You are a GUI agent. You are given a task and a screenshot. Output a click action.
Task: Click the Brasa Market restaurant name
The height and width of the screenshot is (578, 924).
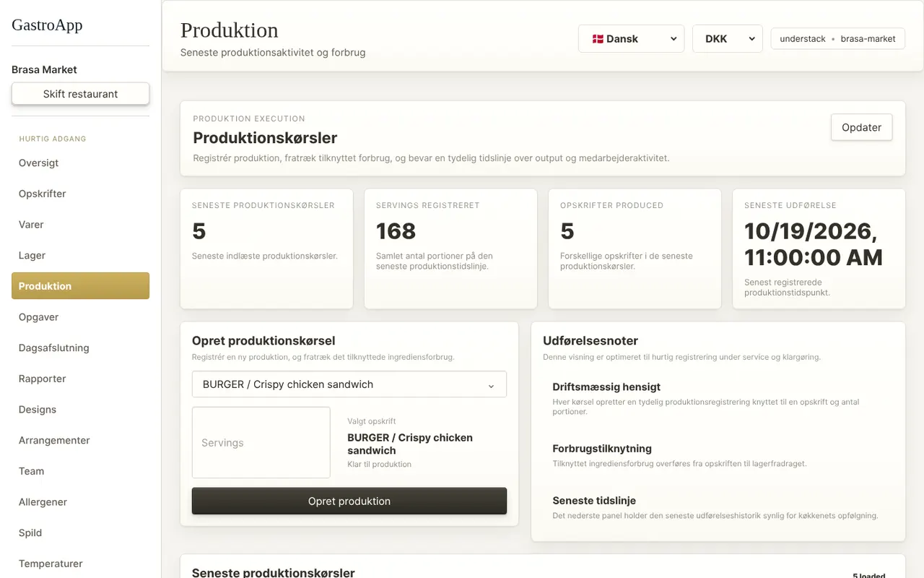tap(44, 69)
